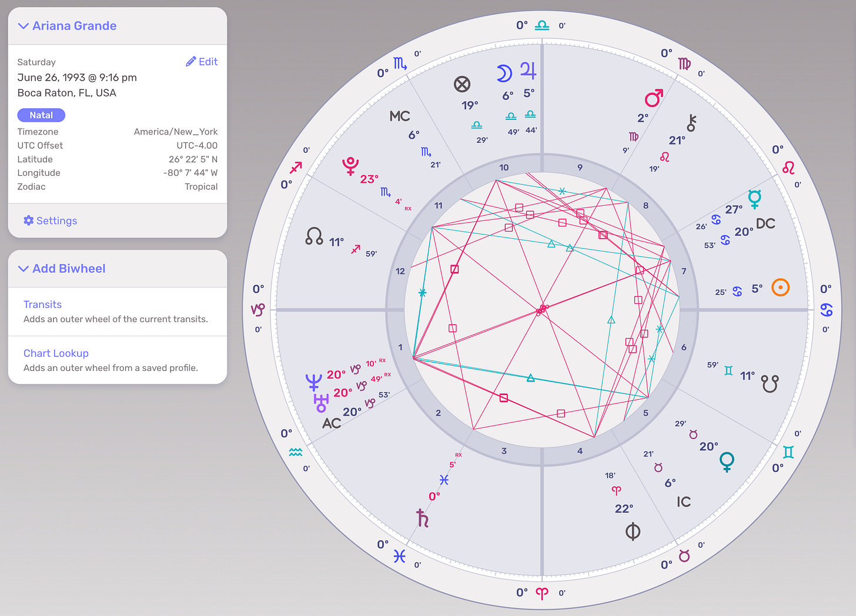Select the Jupiter glyph near the Moon
This screenshot has height=616, width=856.
pos(529,71)
